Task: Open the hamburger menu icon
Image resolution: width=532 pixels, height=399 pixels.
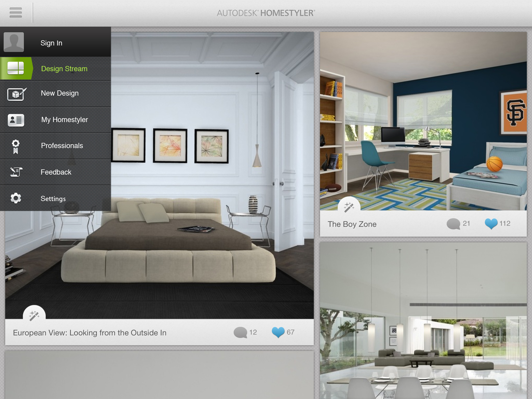Action: tap(16, 12)
